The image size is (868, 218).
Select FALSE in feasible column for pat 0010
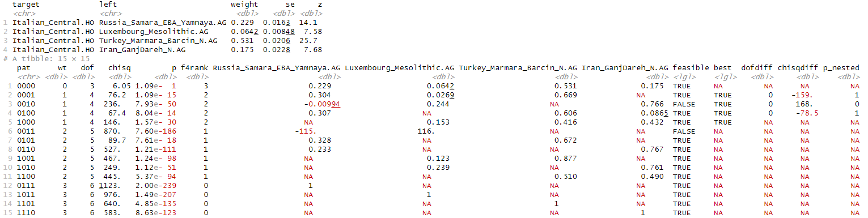684,104
